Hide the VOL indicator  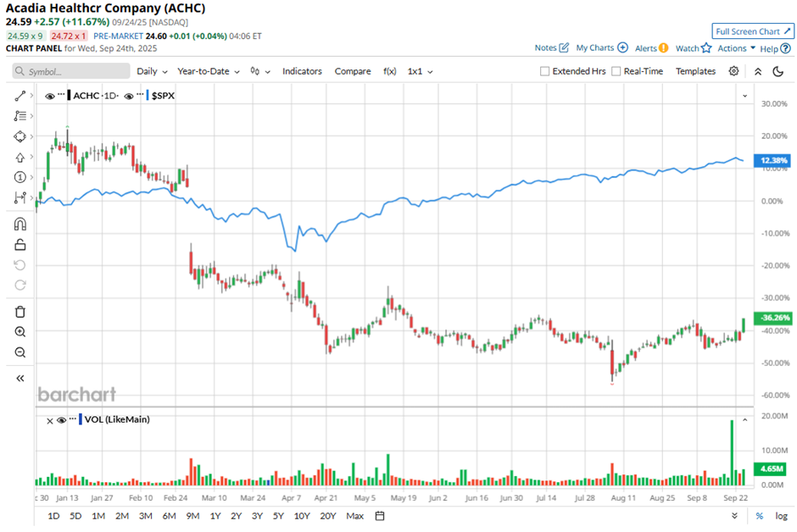62,420
